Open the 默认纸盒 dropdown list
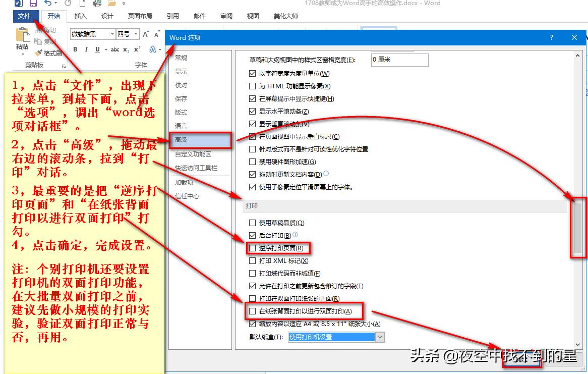This screenshot has width=588, height=374. [381, 337]
